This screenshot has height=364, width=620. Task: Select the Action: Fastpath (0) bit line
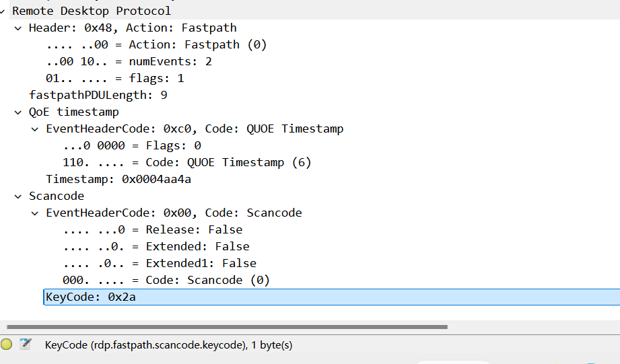(156, 45)
